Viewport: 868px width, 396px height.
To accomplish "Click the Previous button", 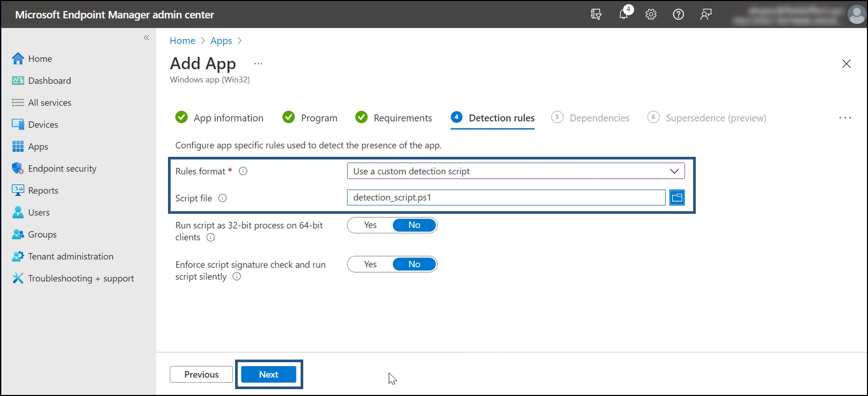I will pos(201,374).
